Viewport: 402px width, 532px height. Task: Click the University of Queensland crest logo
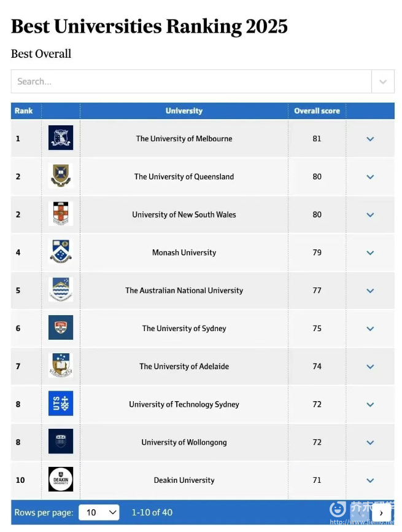click(61, 176)
